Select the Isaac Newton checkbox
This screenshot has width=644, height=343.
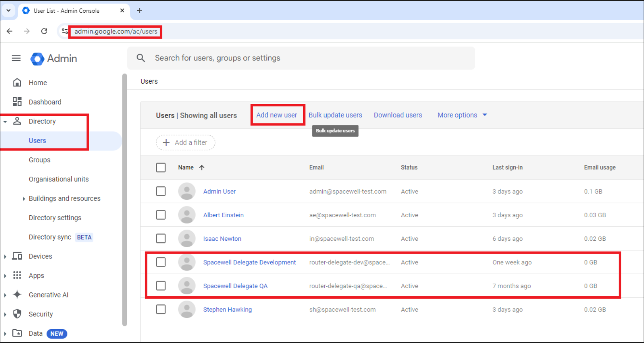click(161, 238)
